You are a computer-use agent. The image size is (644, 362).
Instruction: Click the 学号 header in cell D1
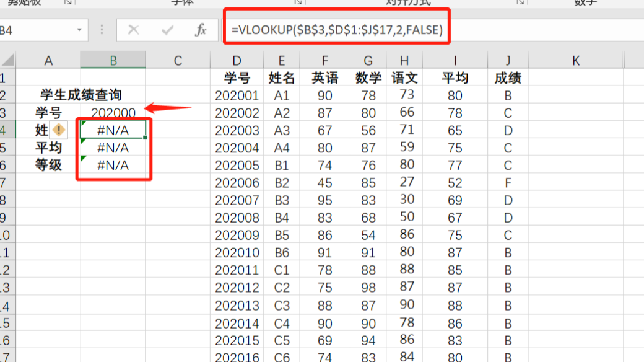pos(237,77)
